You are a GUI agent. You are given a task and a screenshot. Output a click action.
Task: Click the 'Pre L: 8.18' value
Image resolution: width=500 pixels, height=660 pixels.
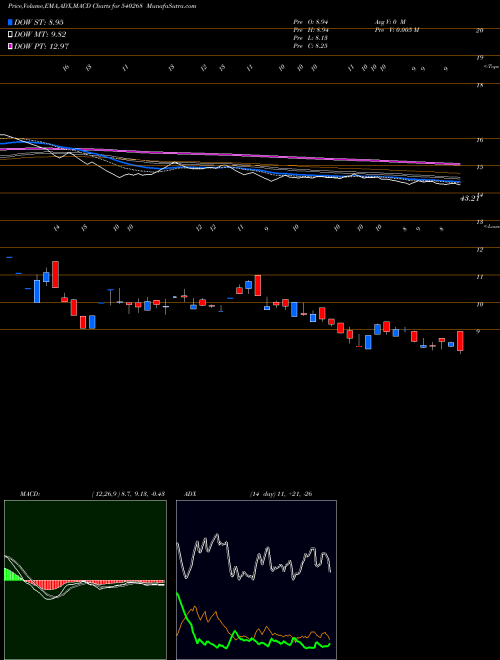pyautogui.click(x=311, y=38)
